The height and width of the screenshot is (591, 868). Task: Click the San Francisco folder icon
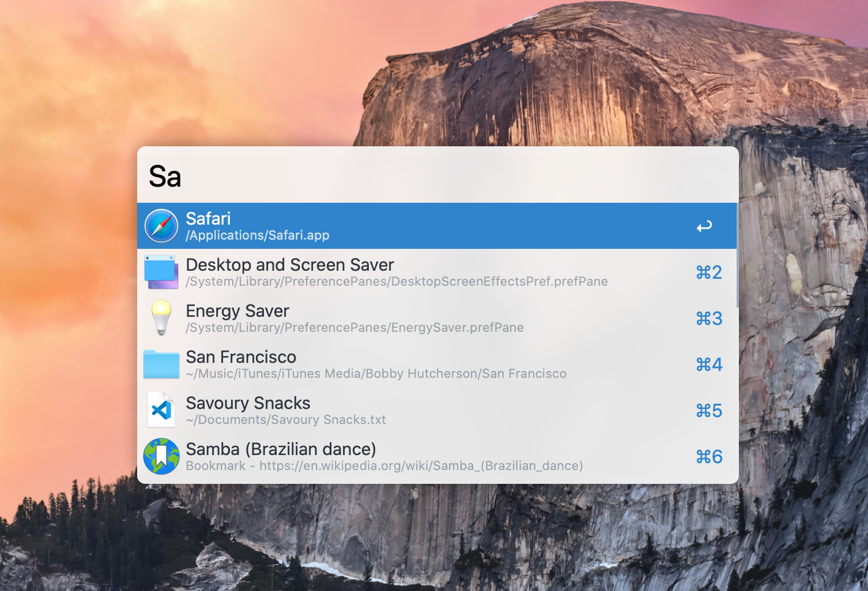pyautogui.click(x=161, y=364)
